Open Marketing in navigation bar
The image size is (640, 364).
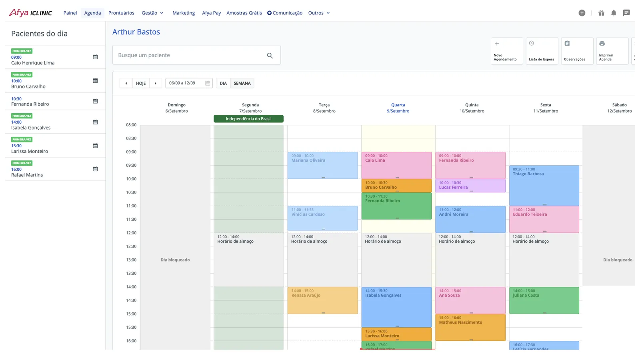pyautogui.click(x=184, y=13)
